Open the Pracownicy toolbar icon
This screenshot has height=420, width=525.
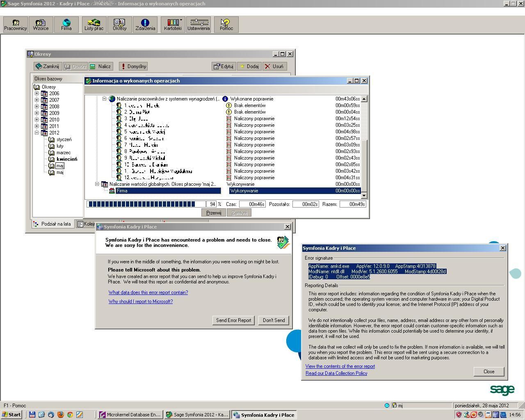click(16, 25)
